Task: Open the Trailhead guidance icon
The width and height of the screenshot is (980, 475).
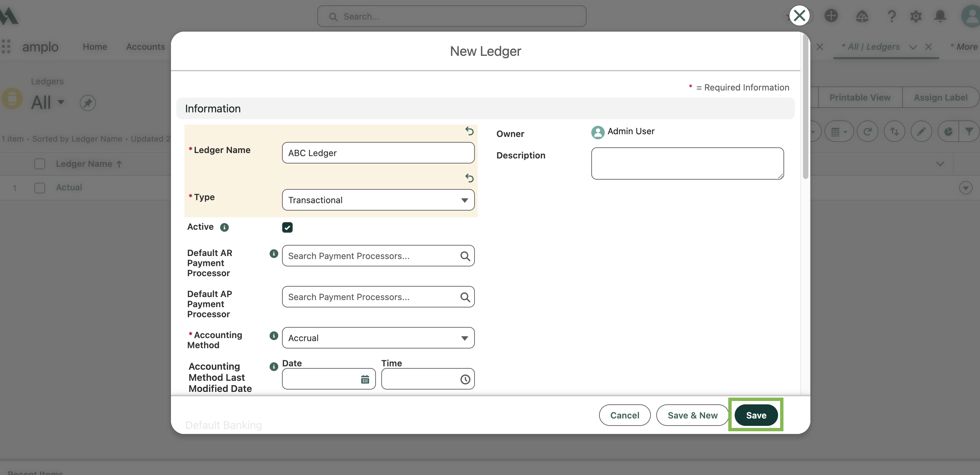Action: coord(862,16)
